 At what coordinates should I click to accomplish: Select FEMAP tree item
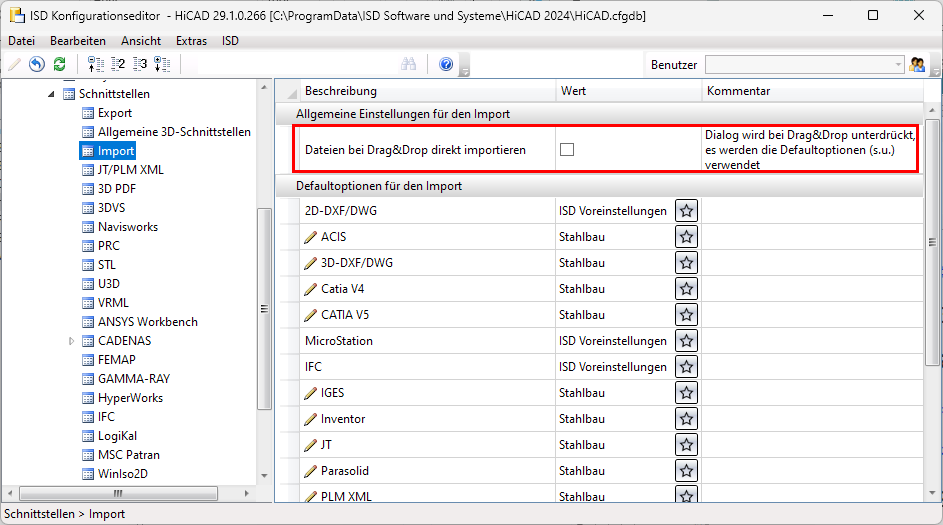[116, 360]
